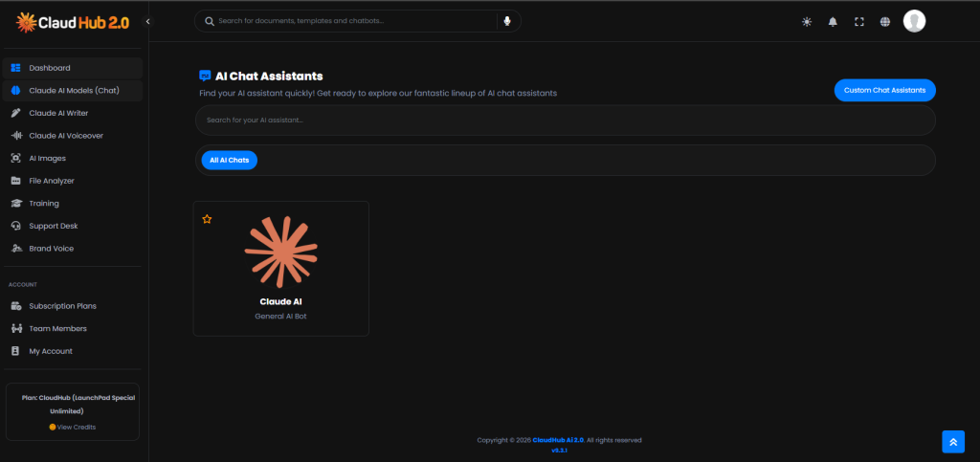980x462 pixels.
Task: Favorite Claude AI with the star icon
Action: point(207,219)
